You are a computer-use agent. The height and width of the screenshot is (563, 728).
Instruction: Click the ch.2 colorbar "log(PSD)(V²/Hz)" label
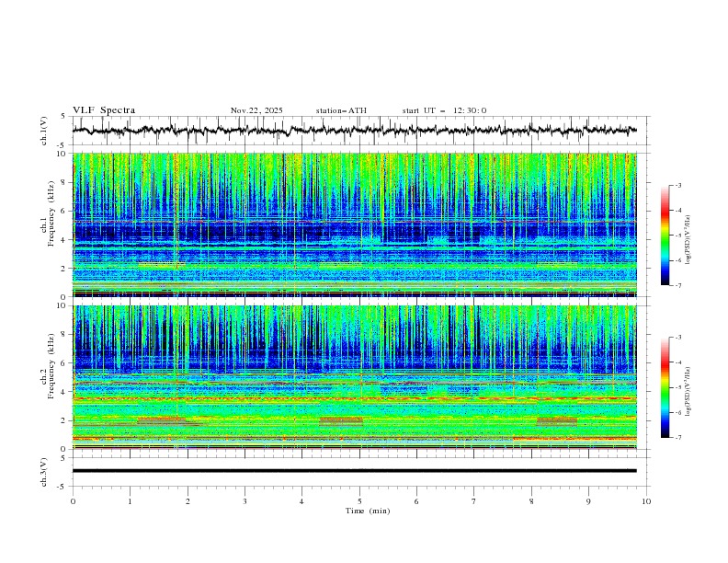pos(688,392)
